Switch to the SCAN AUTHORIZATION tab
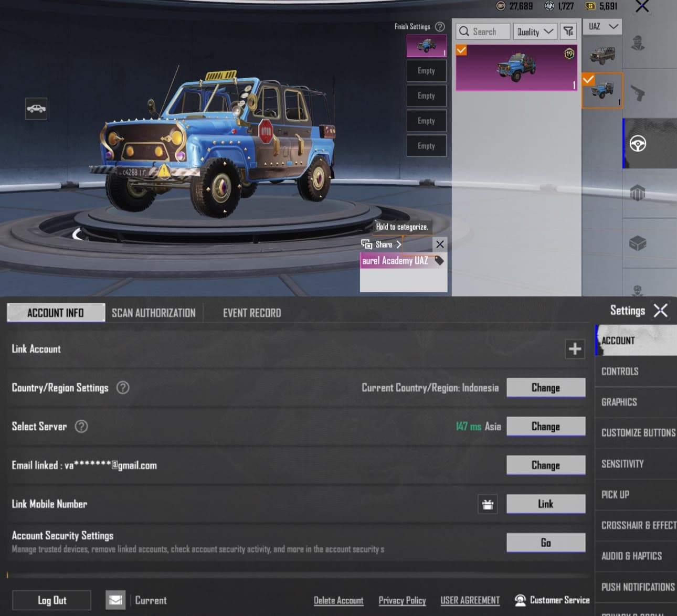This screenshot has width=677, height=616. pos(154,313)
